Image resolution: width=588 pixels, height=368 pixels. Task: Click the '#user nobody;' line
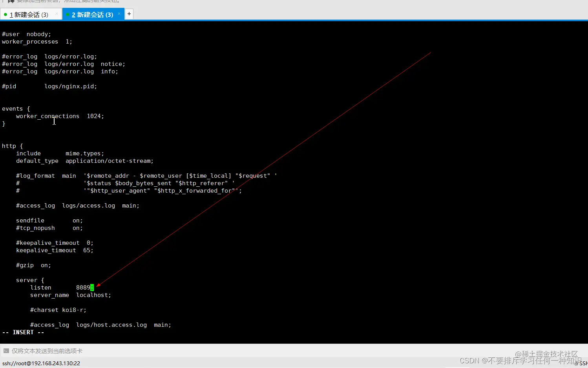[26, 34]
